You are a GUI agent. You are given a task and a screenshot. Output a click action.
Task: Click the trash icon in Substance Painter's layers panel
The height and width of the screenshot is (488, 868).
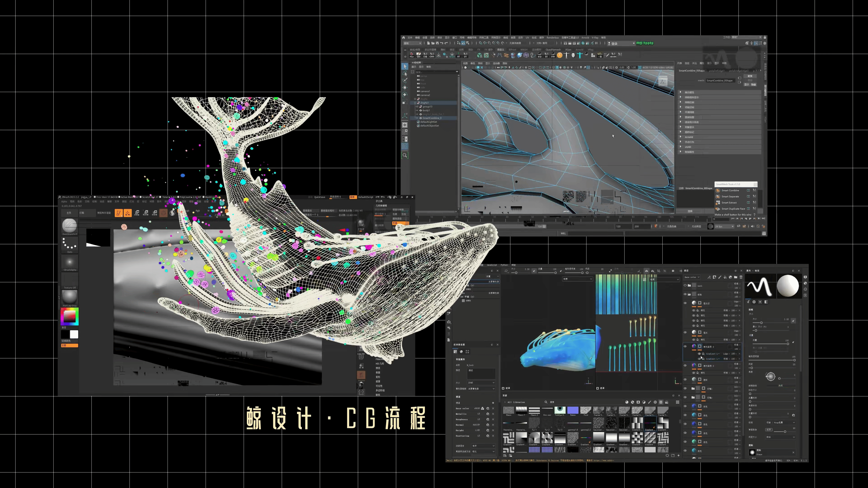pyautogui.click(x=741, y=277)
